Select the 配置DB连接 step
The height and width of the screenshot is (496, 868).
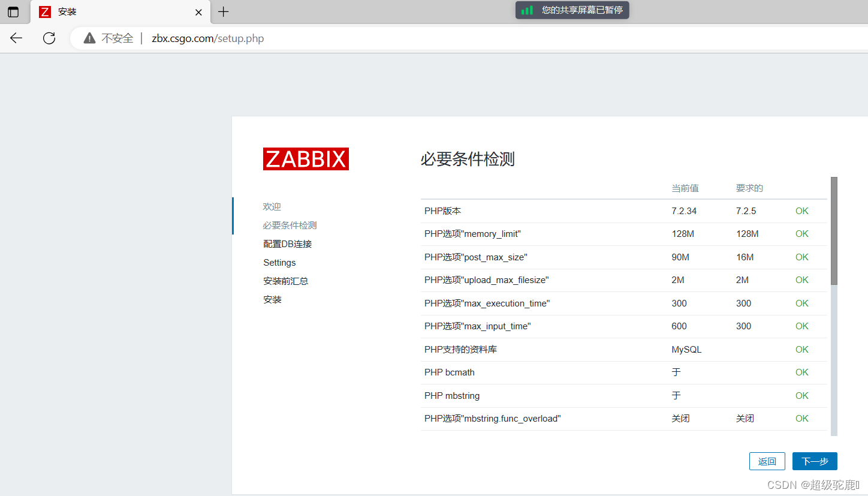click(x=288, y=244)
